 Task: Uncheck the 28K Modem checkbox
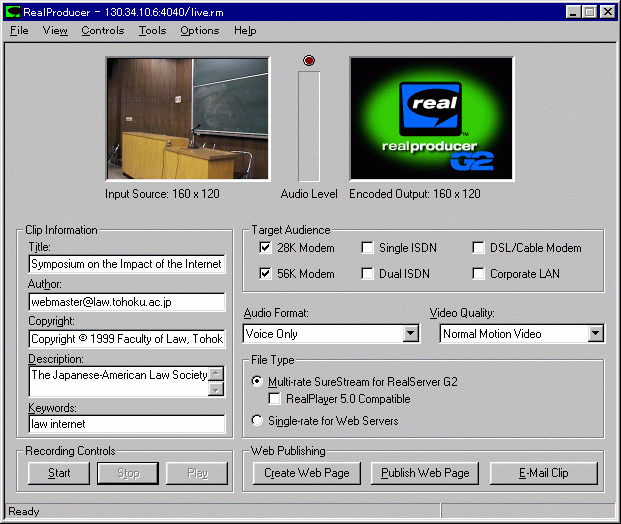[x=265, y=248]
